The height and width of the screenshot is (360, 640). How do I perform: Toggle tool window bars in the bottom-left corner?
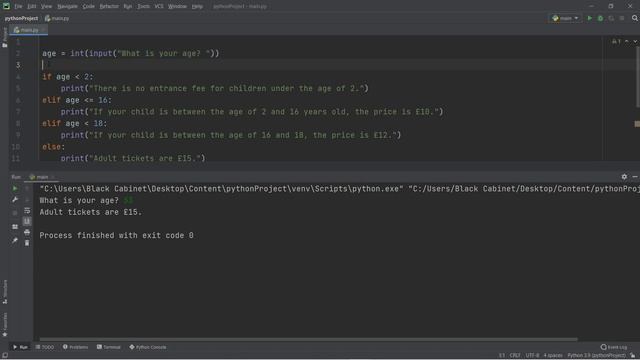point(4,356)
